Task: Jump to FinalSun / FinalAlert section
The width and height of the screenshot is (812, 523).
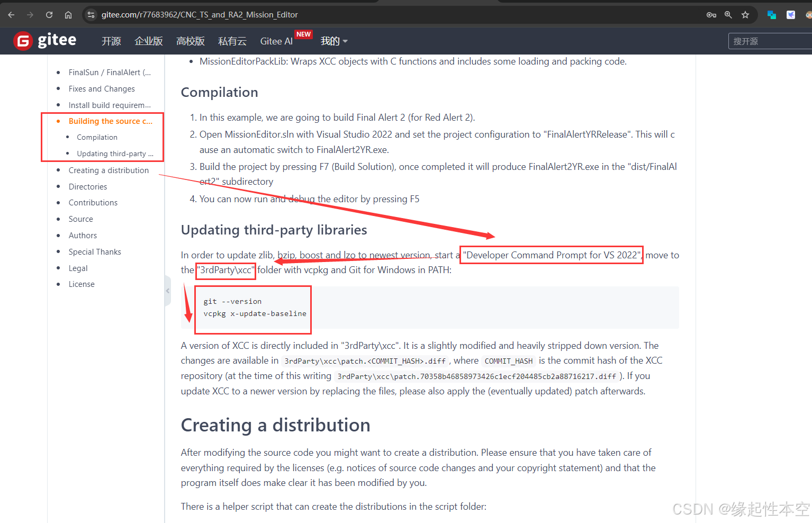Action: (x=110, y=73)
